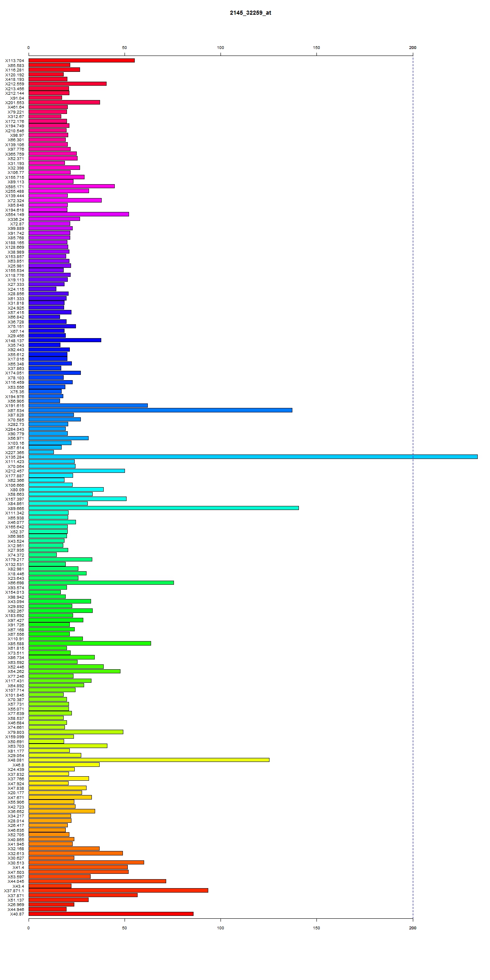Click the magenta bar beside X554.149

click(x=79, y=214)
